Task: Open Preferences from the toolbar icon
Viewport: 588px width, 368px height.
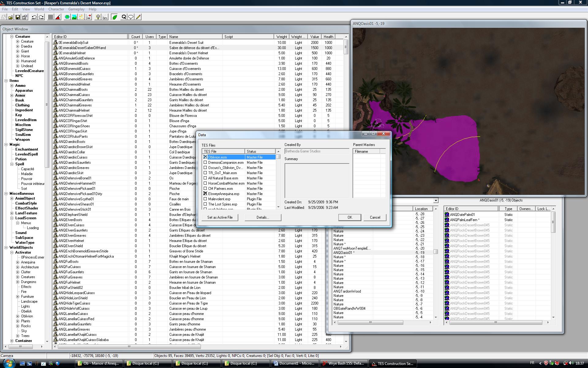Action: coord(25,17)
